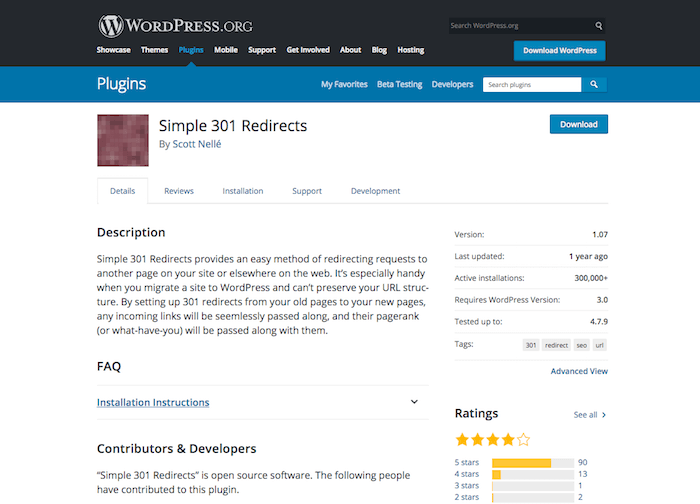Viewport: 700px width, 504px height.
Task: Switch to the Development tab
Action: (375, 191)
